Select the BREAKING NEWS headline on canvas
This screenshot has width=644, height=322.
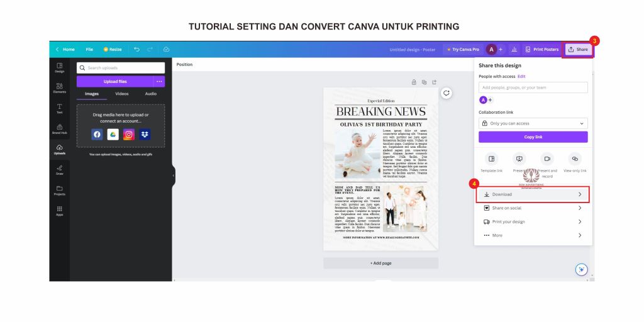[x=380, y=111]
